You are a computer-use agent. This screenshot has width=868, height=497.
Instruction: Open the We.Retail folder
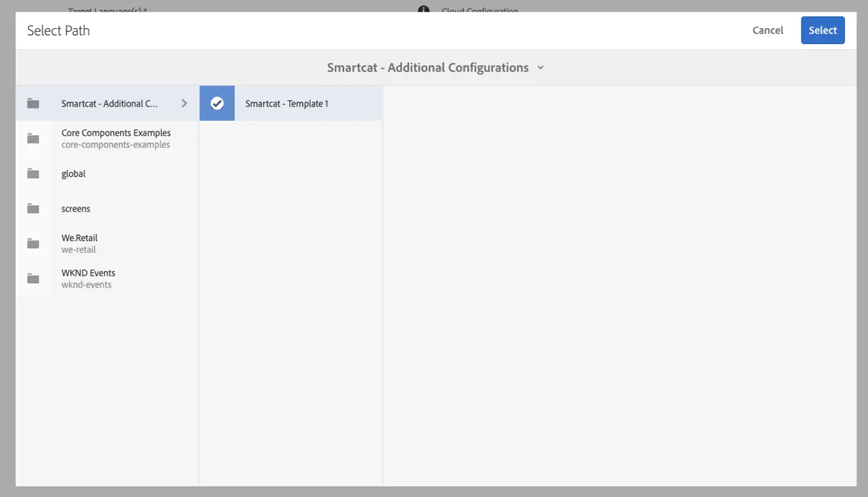coord(107,244)
